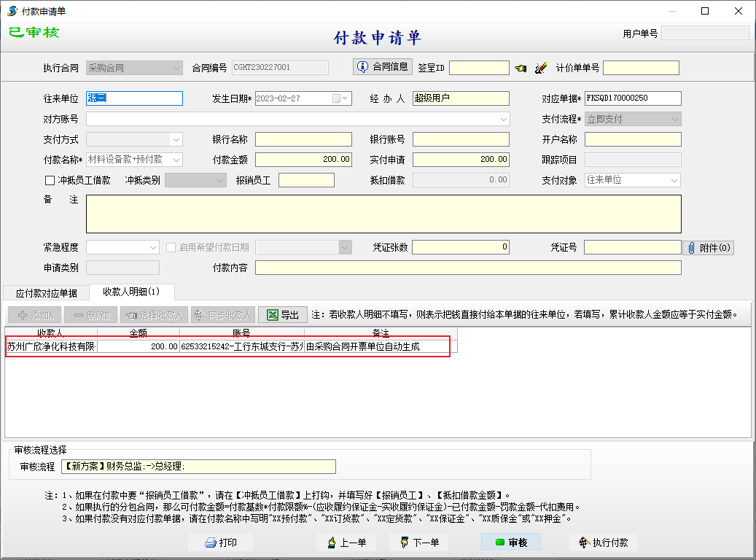This screenshot has width=756, height=560.
Task: Open 合同信息 contract info
Action: (x=383, y=67)
